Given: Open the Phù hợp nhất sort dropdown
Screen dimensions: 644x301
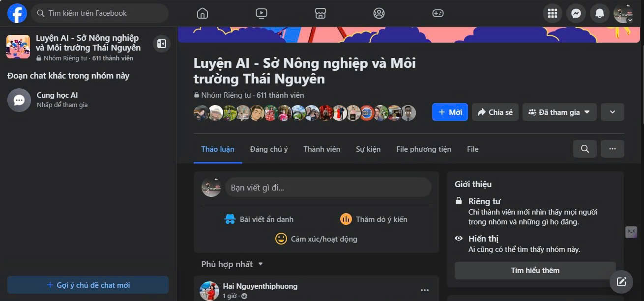Looking at the screenshot, I should coord(232,264).
